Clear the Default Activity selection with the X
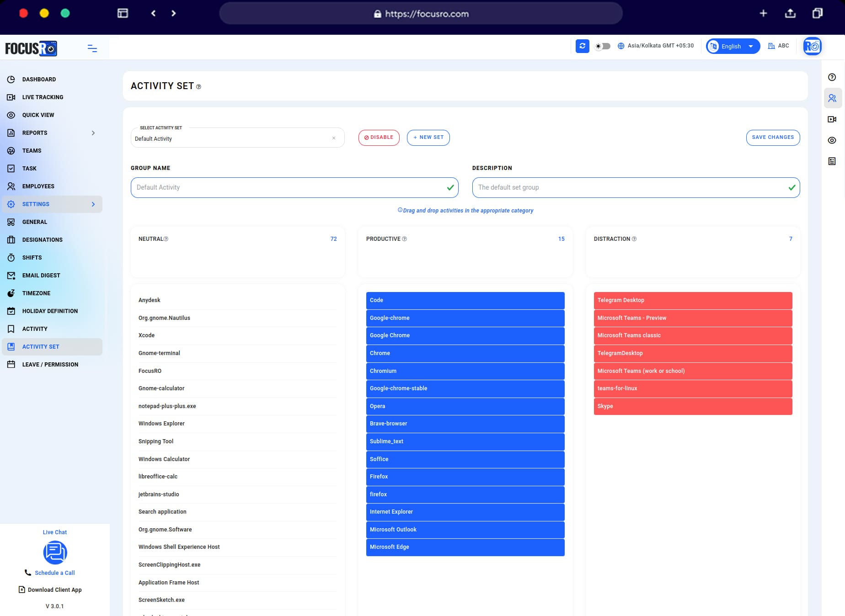The height and width of the screenshot is (616, 845). [x=333, y=138]
